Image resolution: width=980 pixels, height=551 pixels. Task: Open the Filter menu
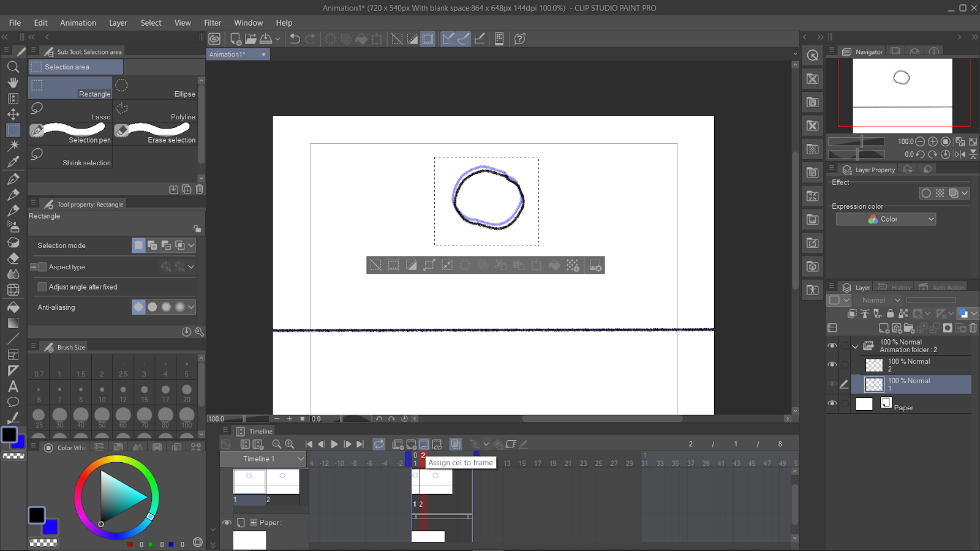[213, 23]
